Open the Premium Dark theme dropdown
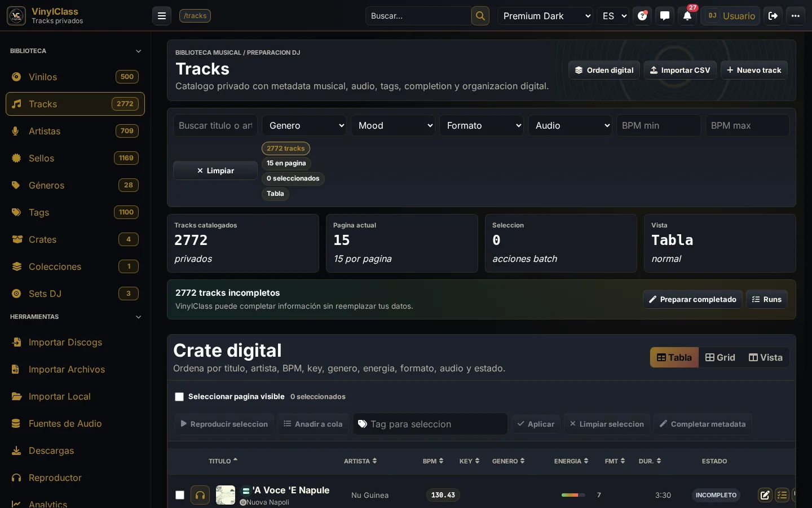Viewport: 812px width, 508px height. 545,16
